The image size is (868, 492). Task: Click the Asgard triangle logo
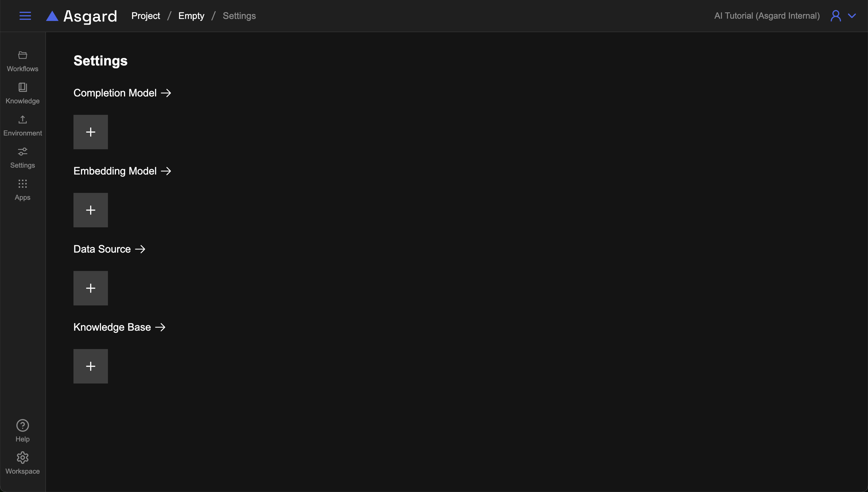[52, 16]
